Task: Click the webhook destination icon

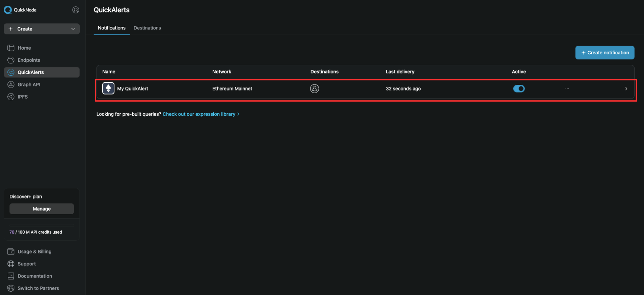Action: point(314,88)
